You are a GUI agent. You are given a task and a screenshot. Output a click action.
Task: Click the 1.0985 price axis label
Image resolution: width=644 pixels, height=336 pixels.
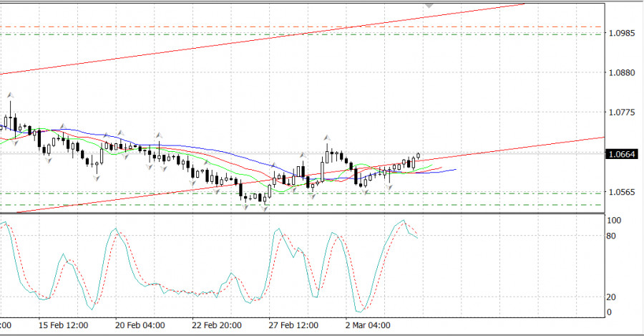point(621,34)
